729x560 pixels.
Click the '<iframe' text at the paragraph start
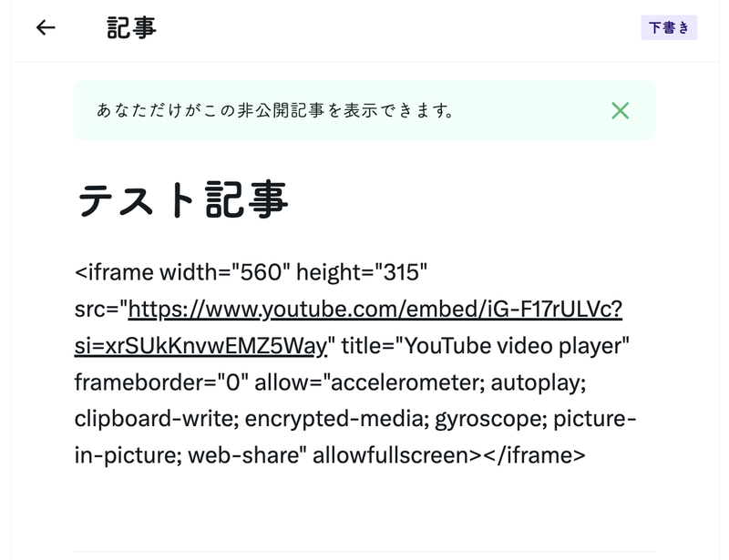click(114, 271)
